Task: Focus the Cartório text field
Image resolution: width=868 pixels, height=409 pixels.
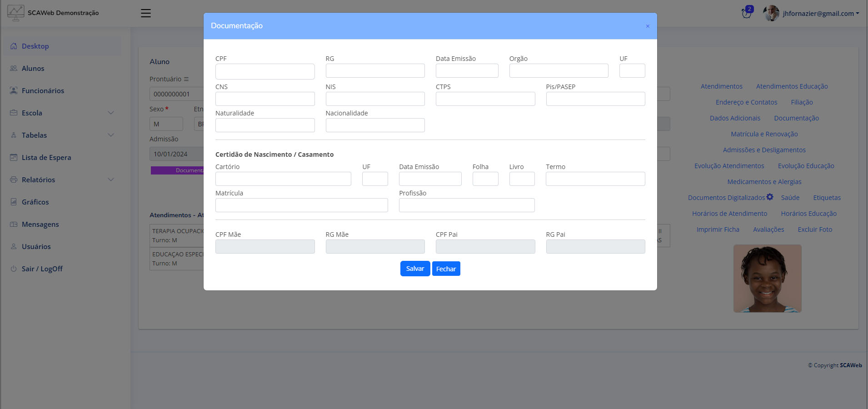Action: [x=283, y=179]
